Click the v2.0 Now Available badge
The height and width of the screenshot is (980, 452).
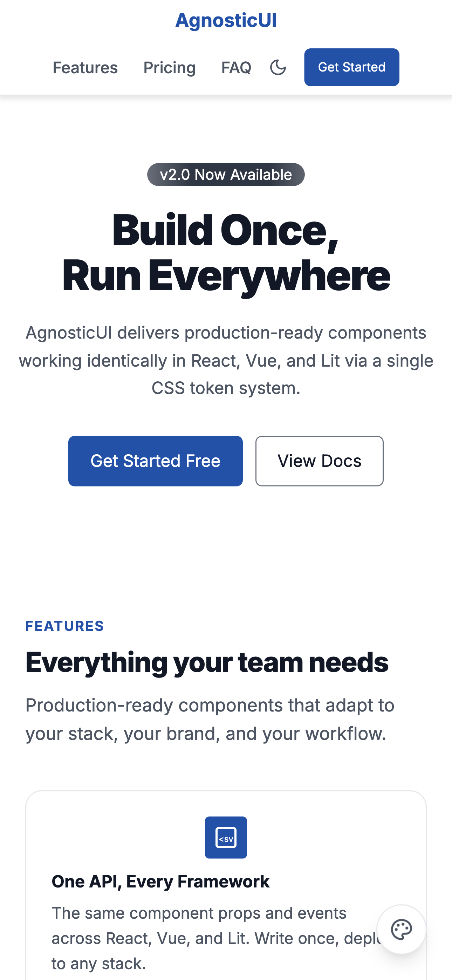click(226, 175)
